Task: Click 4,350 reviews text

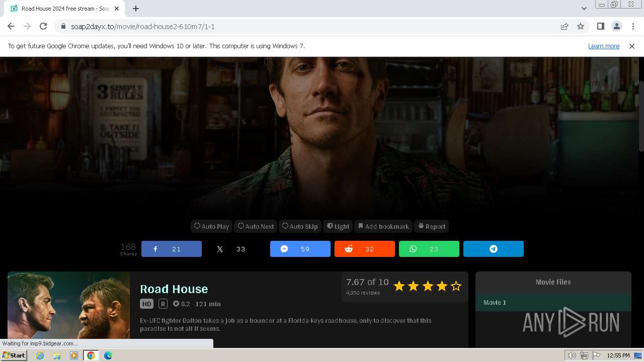Action: click(x=363, y=293)
